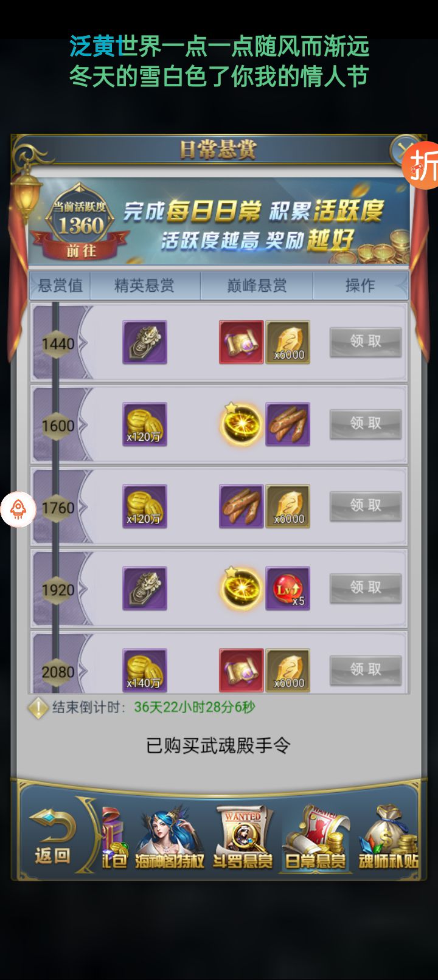438x980 pixels.
Task: Claim the reward for the 1600 bounty
Action: coord(366,424)
